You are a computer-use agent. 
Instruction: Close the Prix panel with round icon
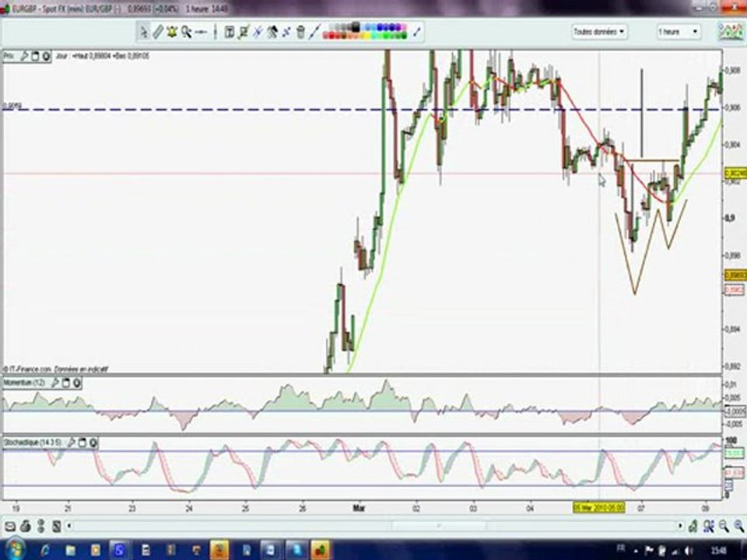pyautogui.click(x=46, y=56)
